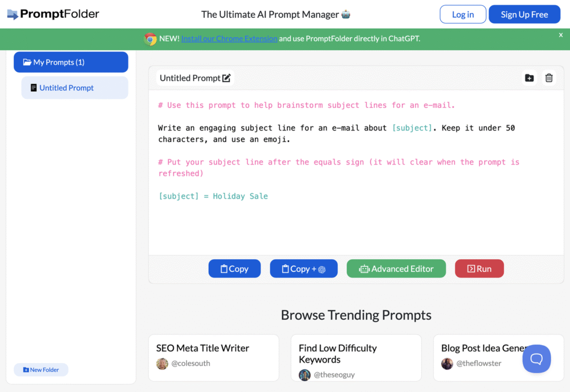Screen dimensions: 570x392
Task: Click the Copy button
Action: click(234, 269)
